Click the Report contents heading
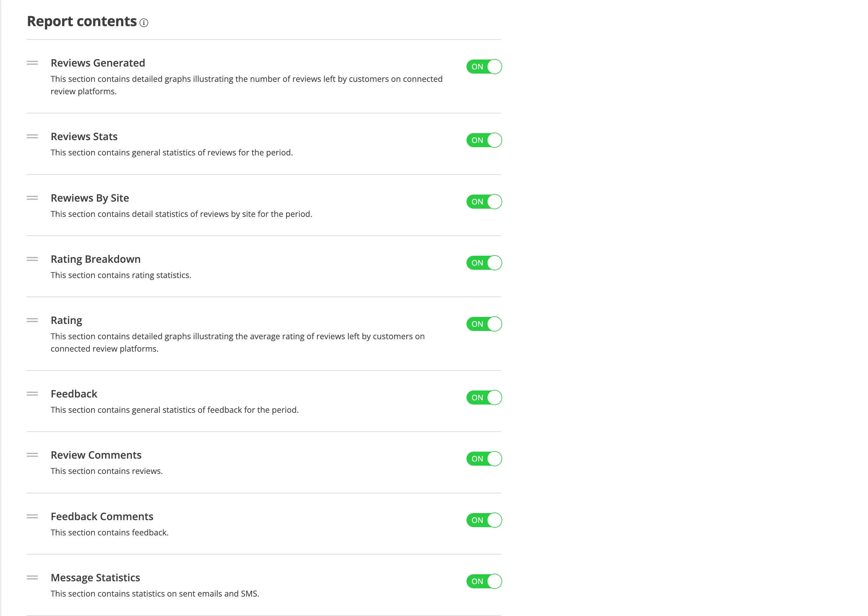The height and width of the screenshot is (616, 868). 82,22
